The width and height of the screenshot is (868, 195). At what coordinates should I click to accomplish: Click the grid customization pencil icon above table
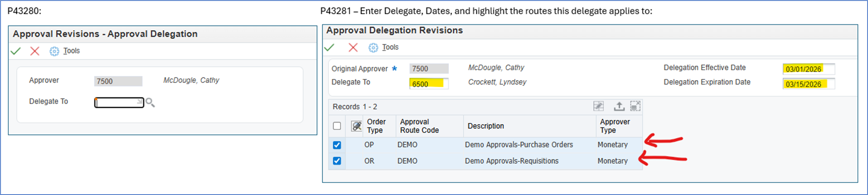pos(598,106)
